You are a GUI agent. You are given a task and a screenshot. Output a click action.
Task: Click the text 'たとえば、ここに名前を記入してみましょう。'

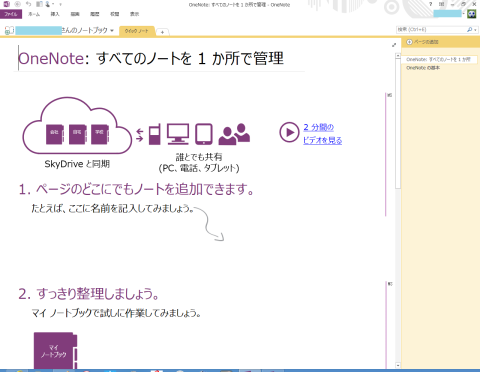[113, 209]
